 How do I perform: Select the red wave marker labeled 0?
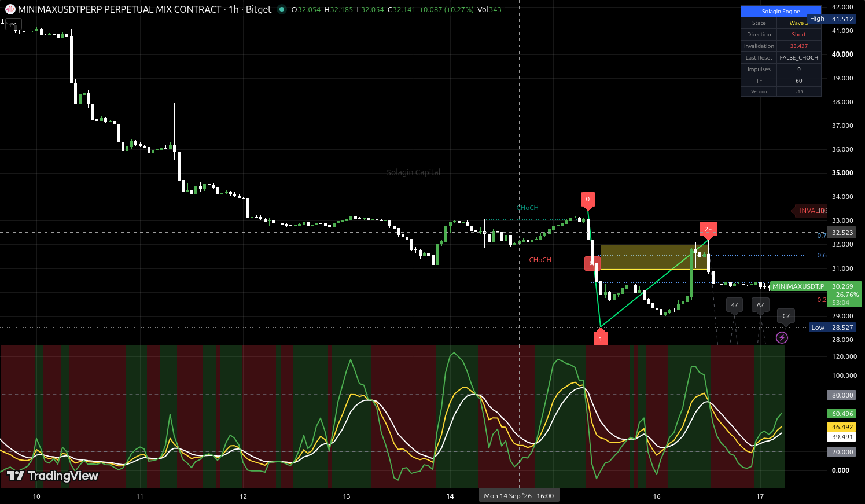pyautogui.click(x=587, y=200)
